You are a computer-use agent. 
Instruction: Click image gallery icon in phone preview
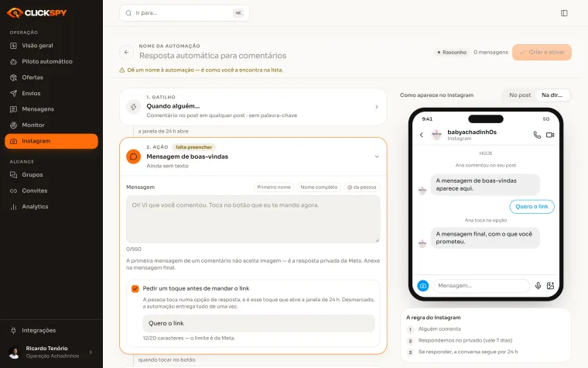tap(550, 286)
